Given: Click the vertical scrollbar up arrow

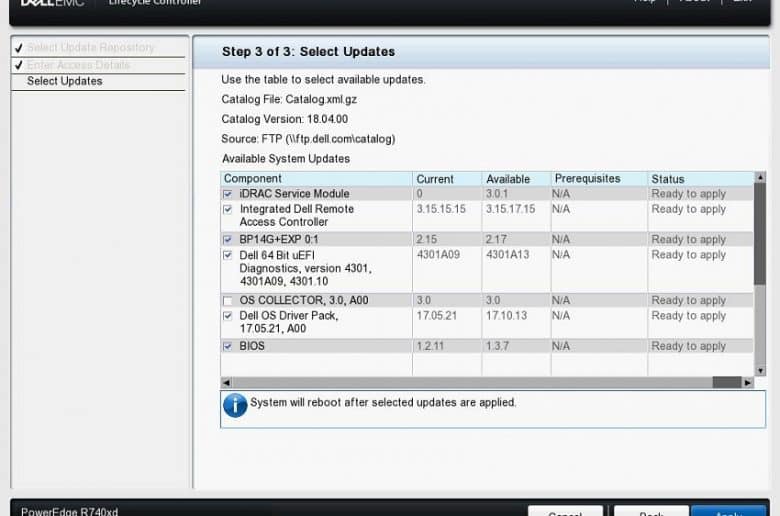Looking at the screenshot, I should pos(760,177).
